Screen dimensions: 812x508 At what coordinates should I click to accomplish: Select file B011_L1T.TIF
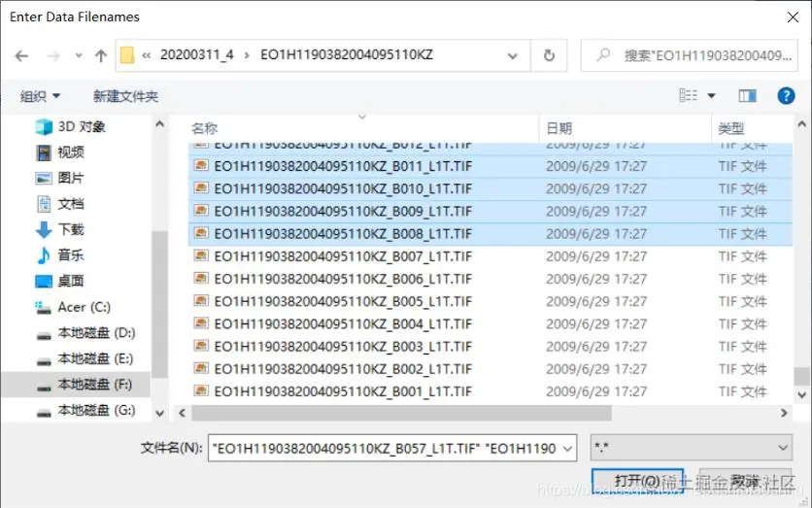point(491,166)
